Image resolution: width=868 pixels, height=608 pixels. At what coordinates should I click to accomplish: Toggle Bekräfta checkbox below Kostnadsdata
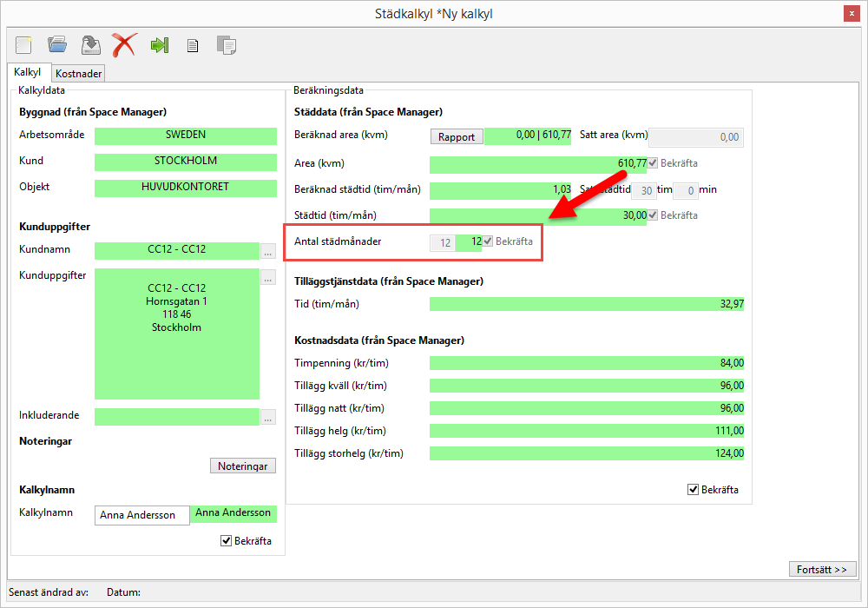click(x=693, y=490)
